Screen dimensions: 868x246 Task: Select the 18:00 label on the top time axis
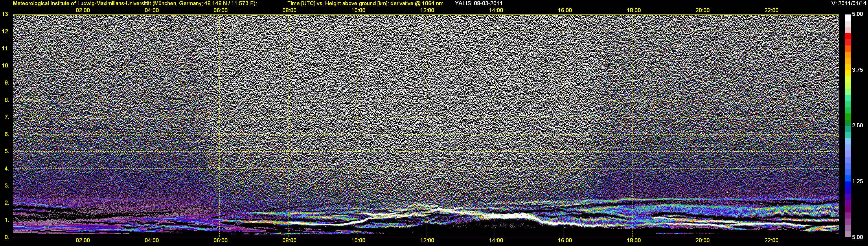click(x=633, y=10)
